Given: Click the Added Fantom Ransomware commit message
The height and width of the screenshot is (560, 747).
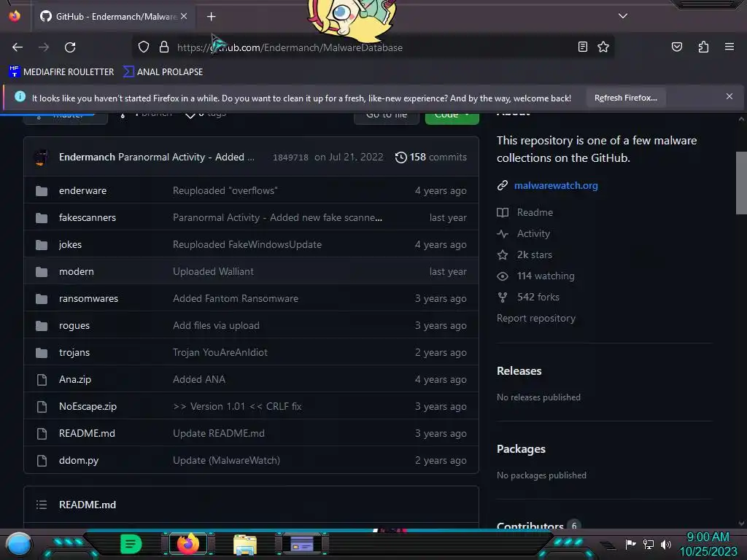Looking at the screenshot, I should [236, 298].
